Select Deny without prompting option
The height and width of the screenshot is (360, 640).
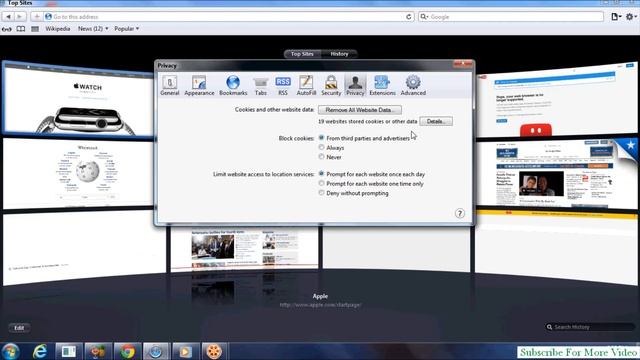[x=321, y=193]
